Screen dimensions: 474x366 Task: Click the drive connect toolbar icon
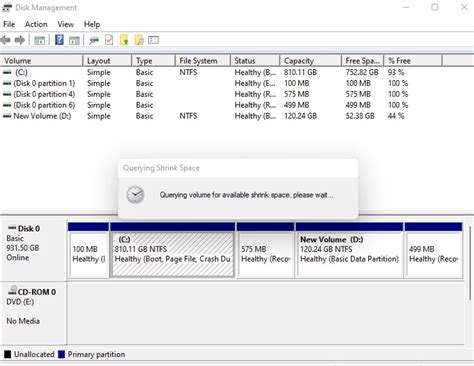click(94, 41)
